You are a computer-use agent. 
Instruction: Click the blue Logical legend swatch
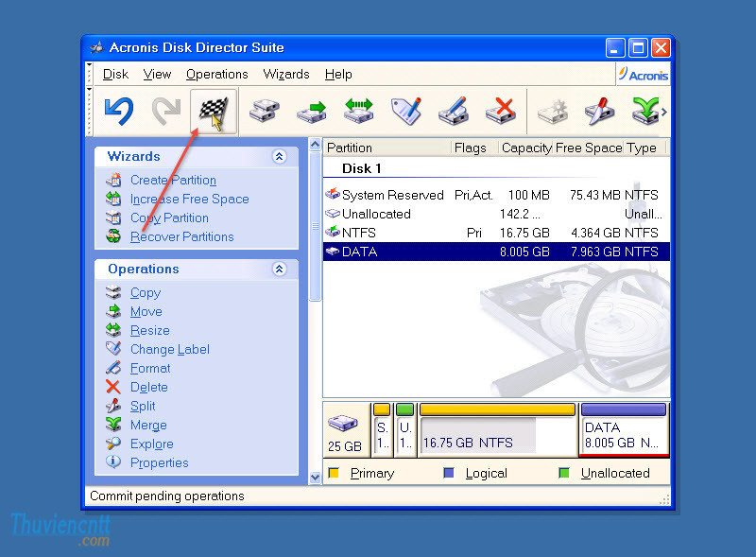pos(448,473)
